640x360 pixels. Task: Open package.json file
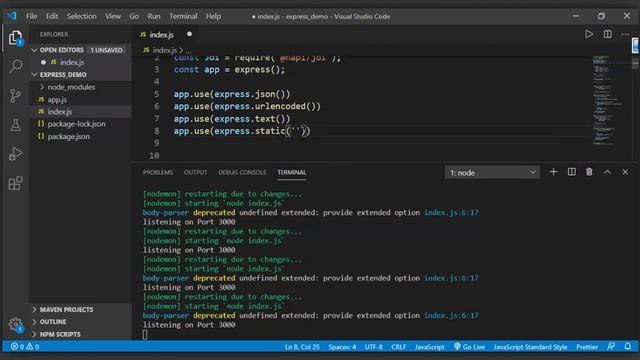point(69,137)
